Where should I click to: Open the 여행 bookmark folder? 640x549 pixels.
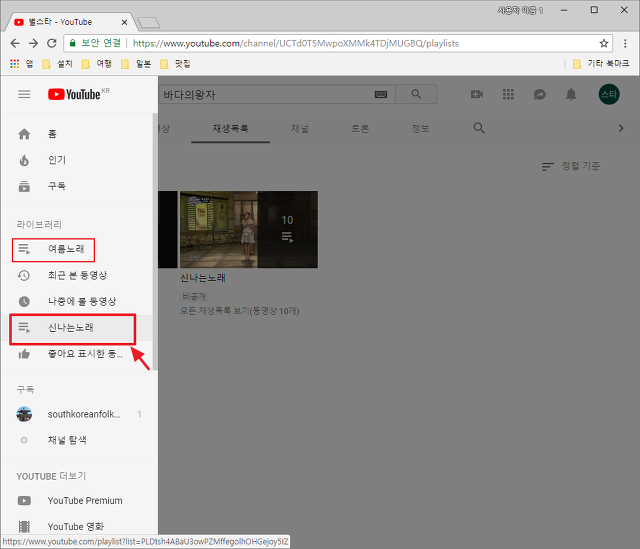point(97,64)
